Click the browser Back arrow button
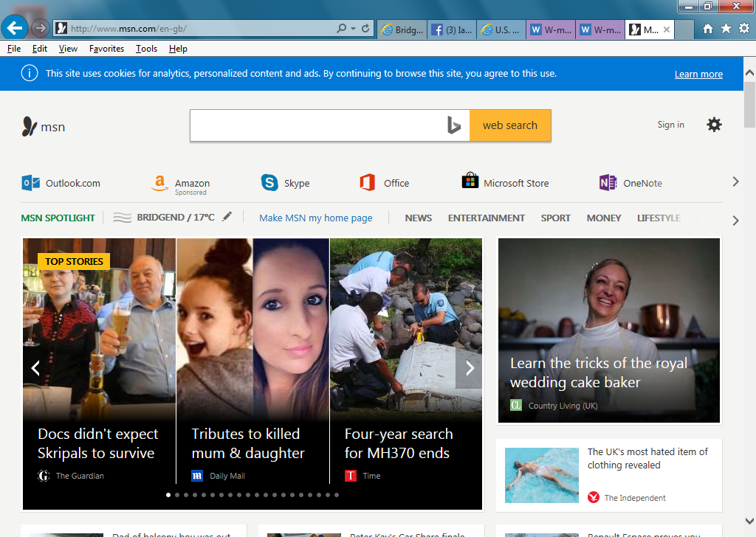This screenshot has height=537, width=756. [15, 28]
